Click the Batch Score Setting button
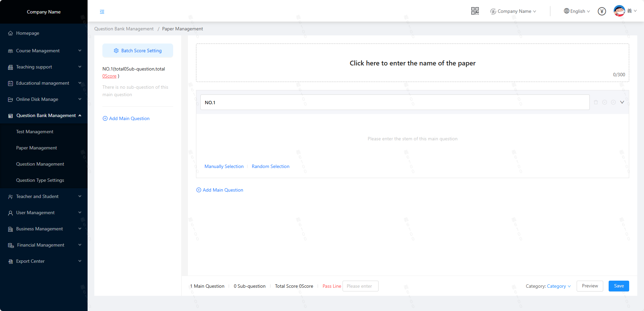The width and height of the screenshot is (644, 311). tap(137, 51)
